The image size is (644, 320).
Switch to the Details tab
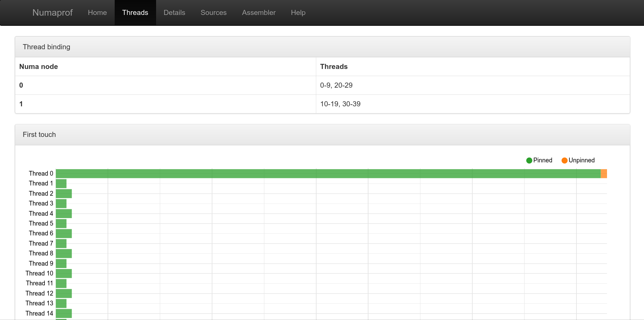tap(174, 13)
